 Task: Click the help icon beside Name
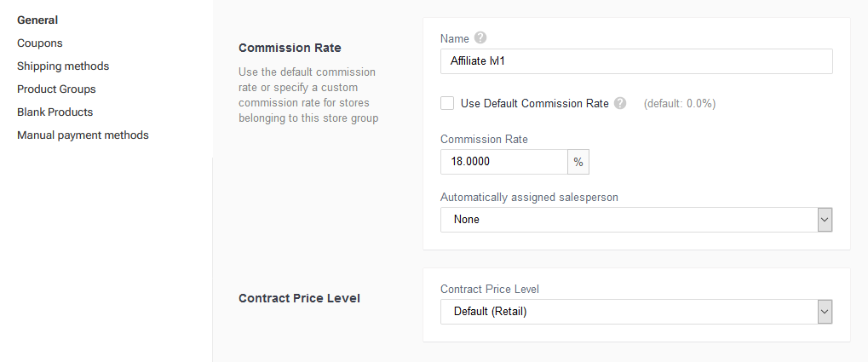tap(480, 38)
